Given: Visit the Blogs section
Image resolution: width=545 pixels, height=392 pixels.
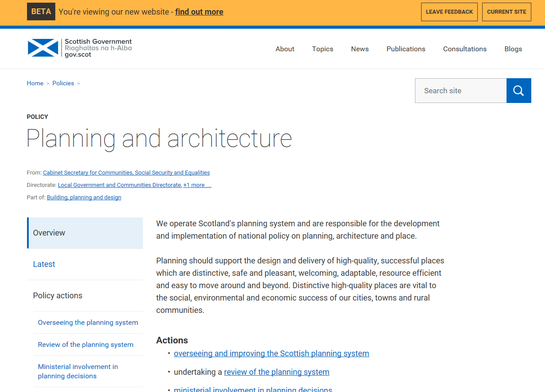Looking at the screenshot, I should (513, 49).
